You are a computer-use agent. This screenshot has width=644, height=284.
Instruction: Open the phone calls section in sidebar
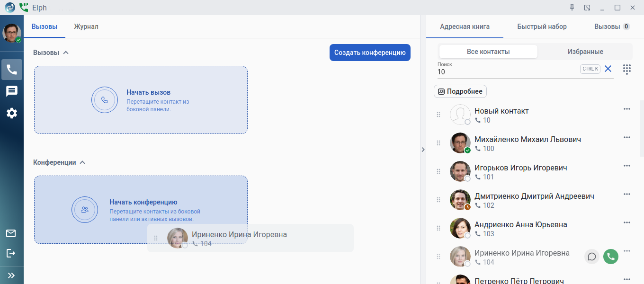click(12, 70)
